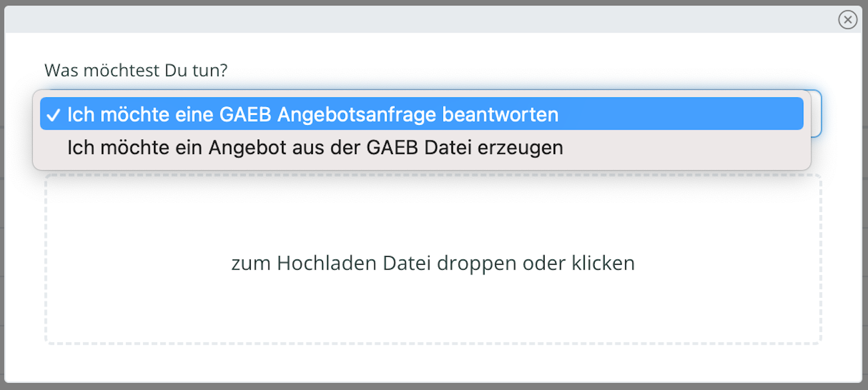Click the 'Was möchtest Du tun?' label
Image resolution: width=868 pixels, height=390 pixels.
pyautogui.click(x=136, y=70)
